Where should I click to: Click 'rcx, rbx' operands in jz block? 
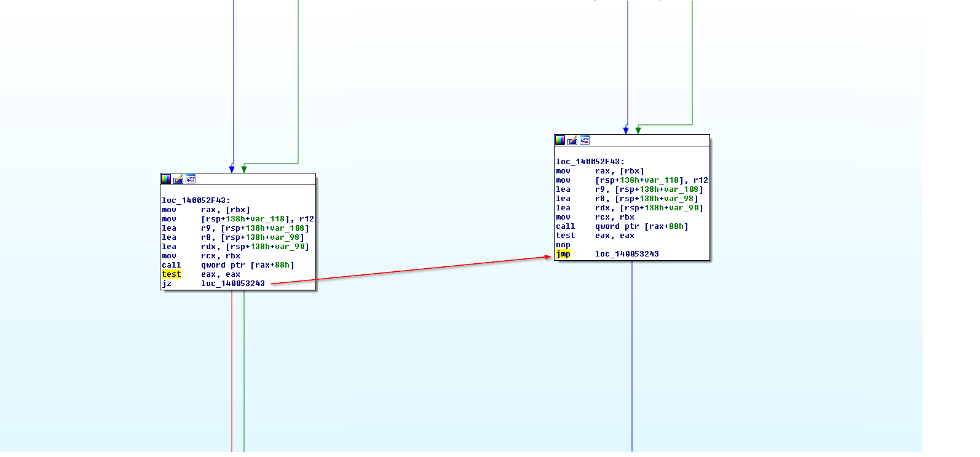[221, 256]
